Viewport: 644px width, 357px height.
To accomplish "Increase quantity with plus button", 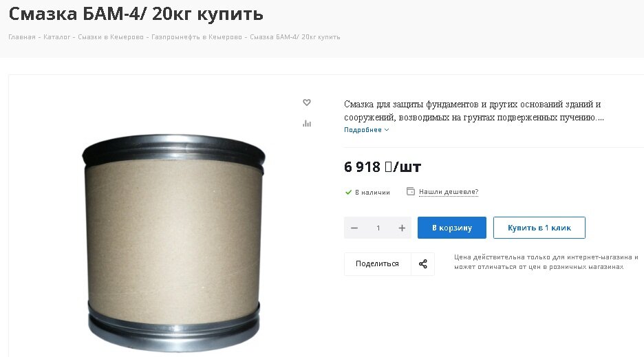I will (402, 228).
